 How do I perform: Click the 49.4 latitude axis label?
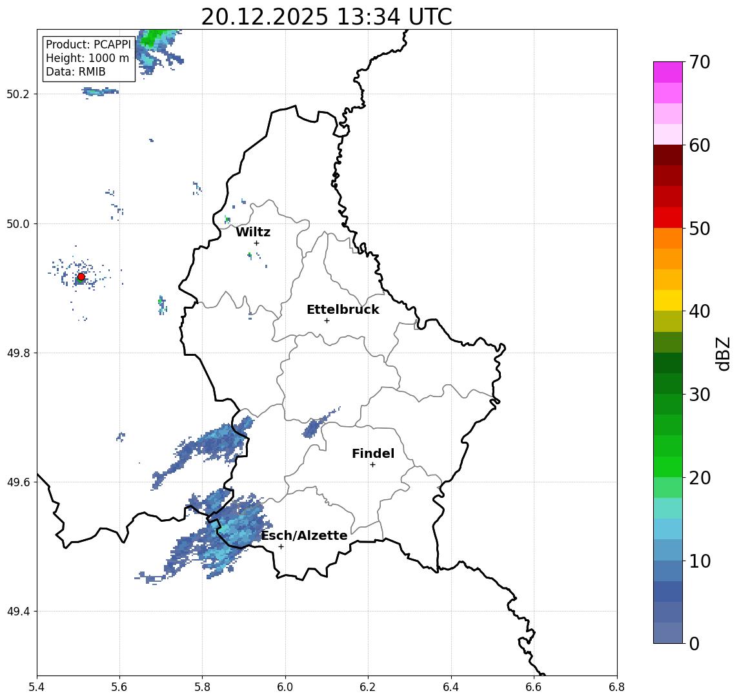pos(18,612)
